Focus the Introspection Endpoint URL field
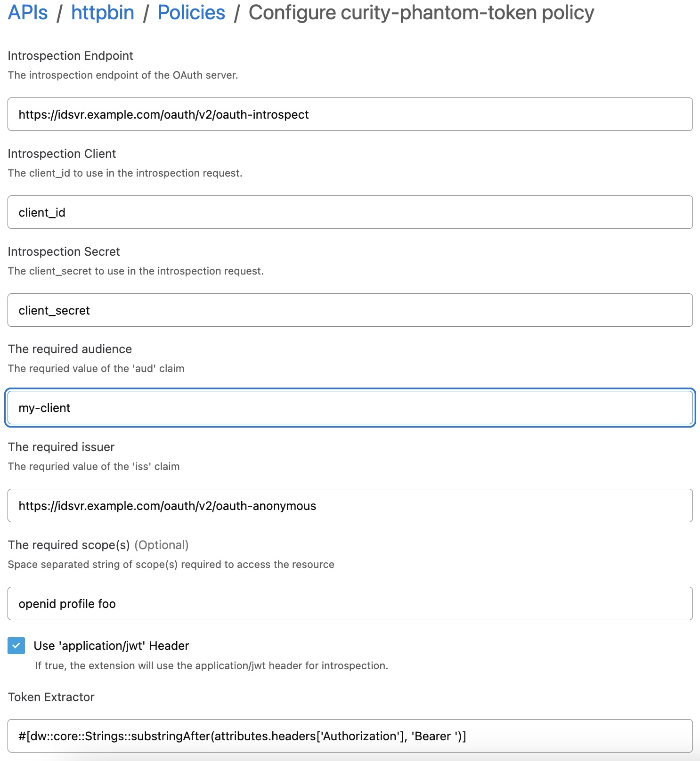Image resolution: width=700 pixels, height=761 pixels. coord(350,114)
